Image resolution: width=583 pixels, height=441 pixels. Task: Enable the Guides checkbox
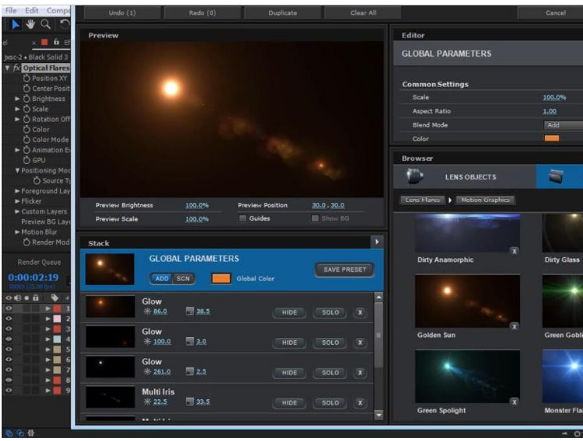242,218
